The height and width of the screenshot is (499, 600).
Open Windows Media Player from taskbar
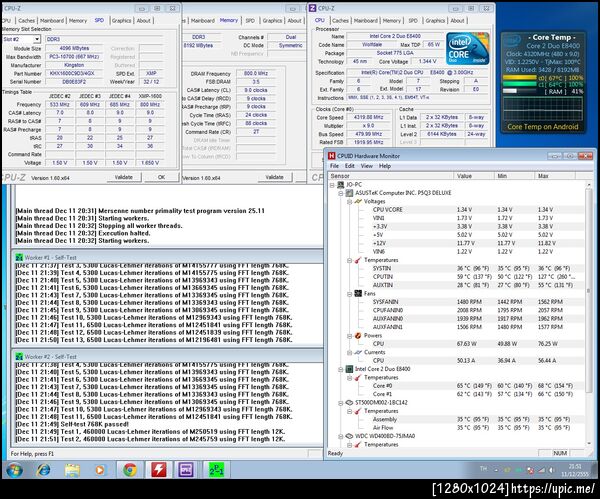[x=100, y=470]
